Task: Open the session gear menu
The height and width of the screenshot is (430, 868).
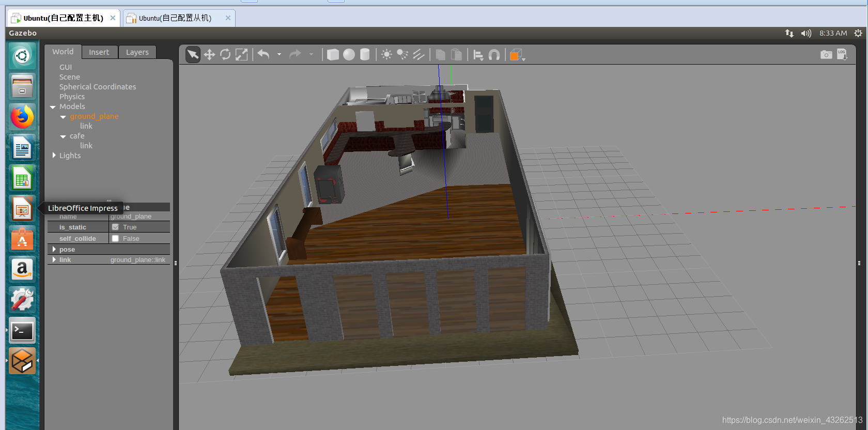Action: click(858, 33)
